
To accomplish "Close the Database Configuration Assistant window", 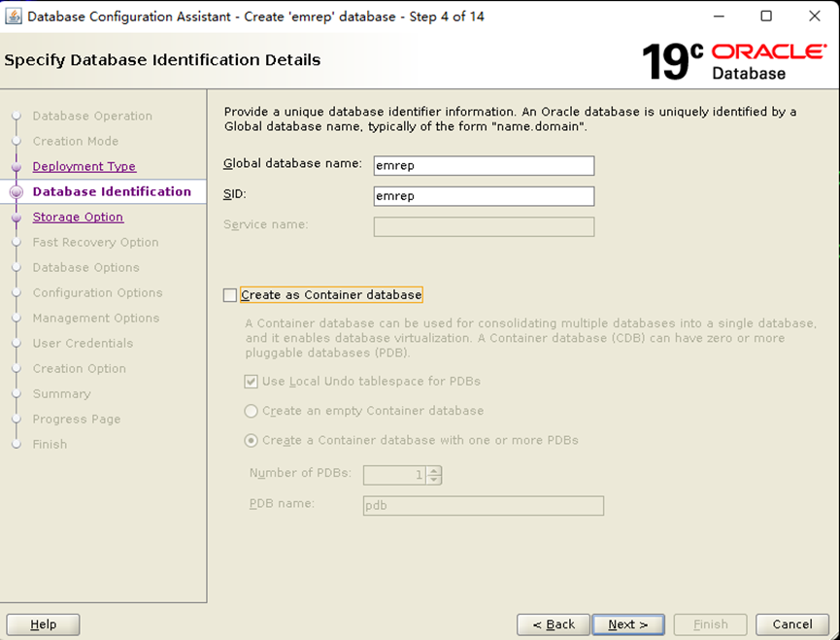I will (x=815, y=17).
